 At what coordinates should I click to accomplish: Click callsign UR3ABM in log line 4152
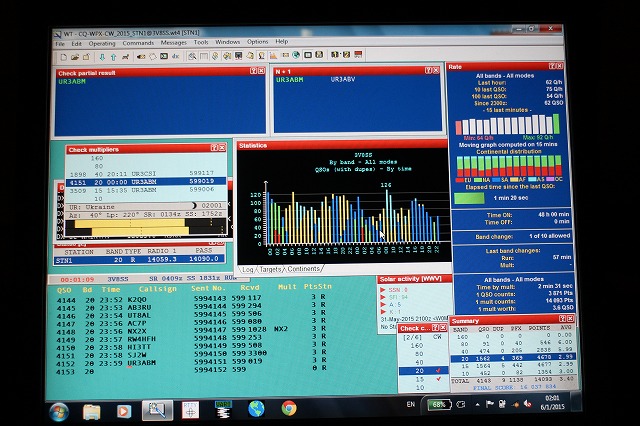(142, 363)
